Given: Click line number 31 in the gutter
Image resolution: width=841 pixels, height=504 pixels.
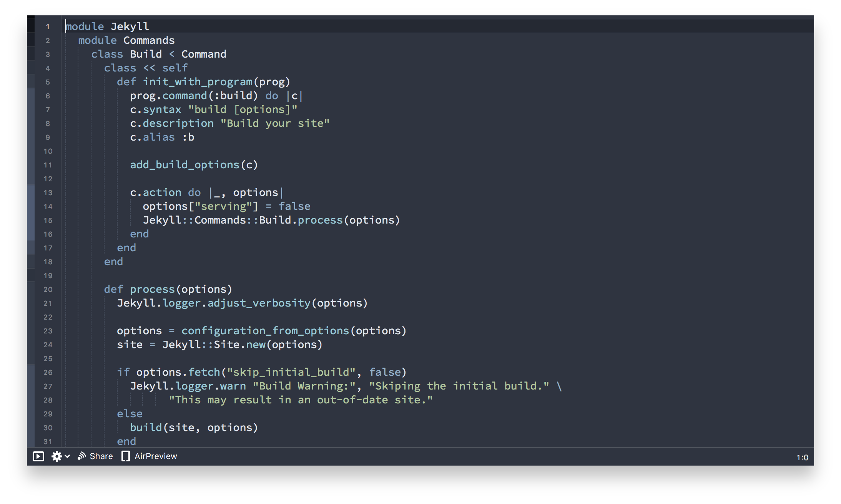Looking at the screenshot, I should coord(48,442).
